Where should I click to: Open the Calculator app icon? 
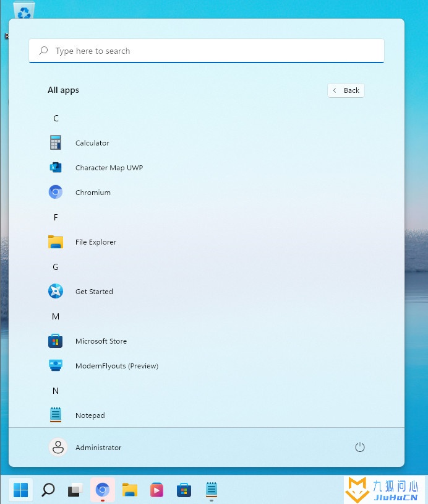(56, 142)
